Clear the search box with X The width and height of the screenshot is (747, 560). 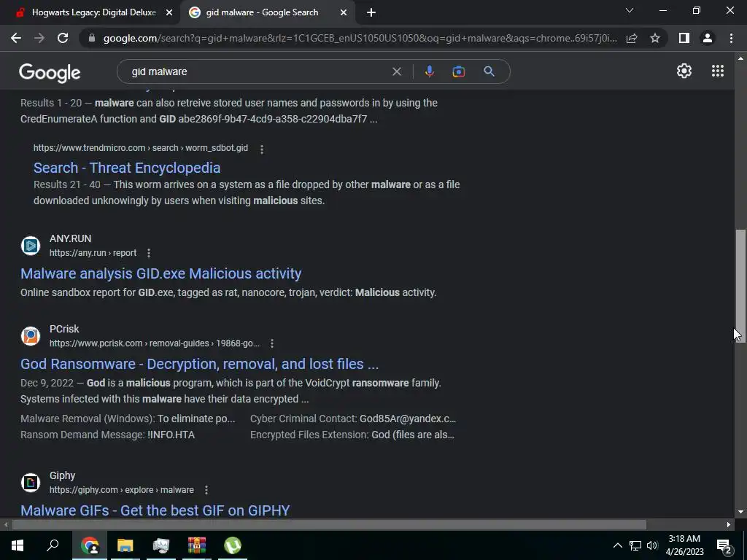point(396,71)
